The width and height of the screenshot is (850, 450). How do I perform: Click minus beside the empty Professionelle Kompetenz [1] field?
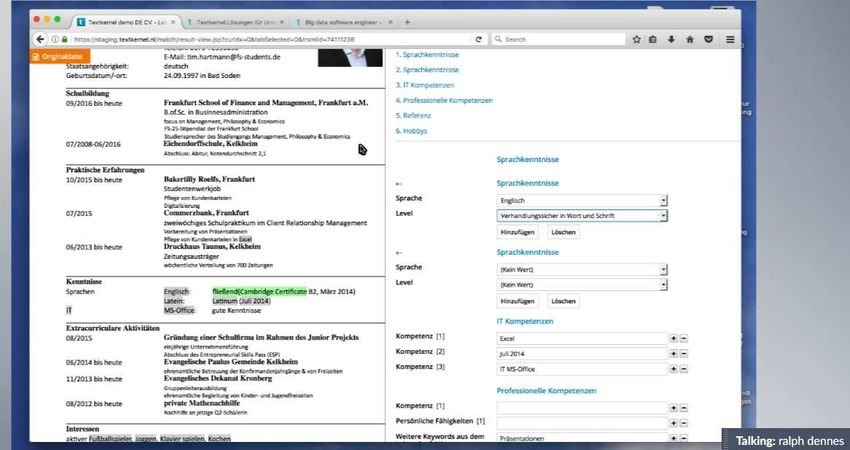coord(684,408)
